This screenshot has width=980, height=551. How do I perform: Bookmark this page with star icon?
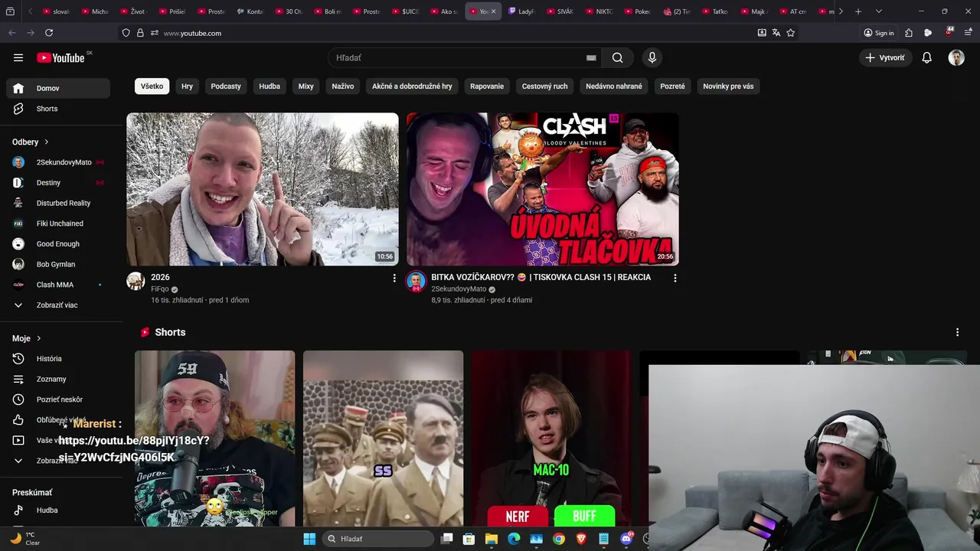coord(790,33)
